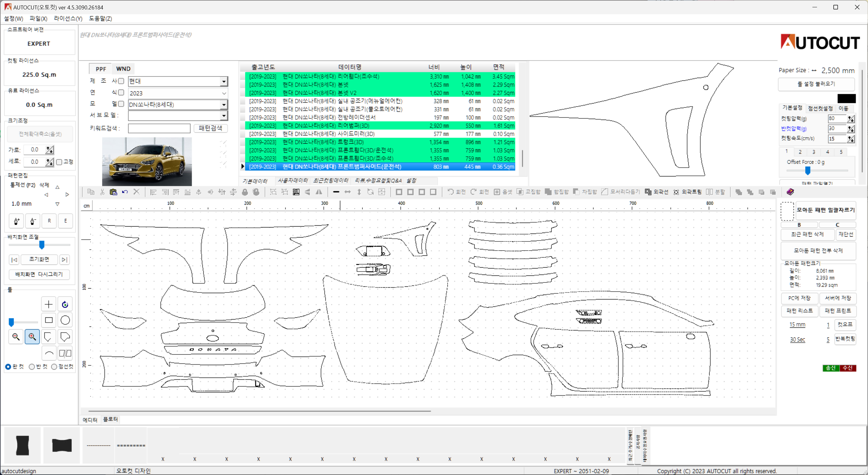Image resolution: width=868 pixels, height=475 pixels.
Task: Adjust the 세로 height stepper
Action: (x=49, y=162)
